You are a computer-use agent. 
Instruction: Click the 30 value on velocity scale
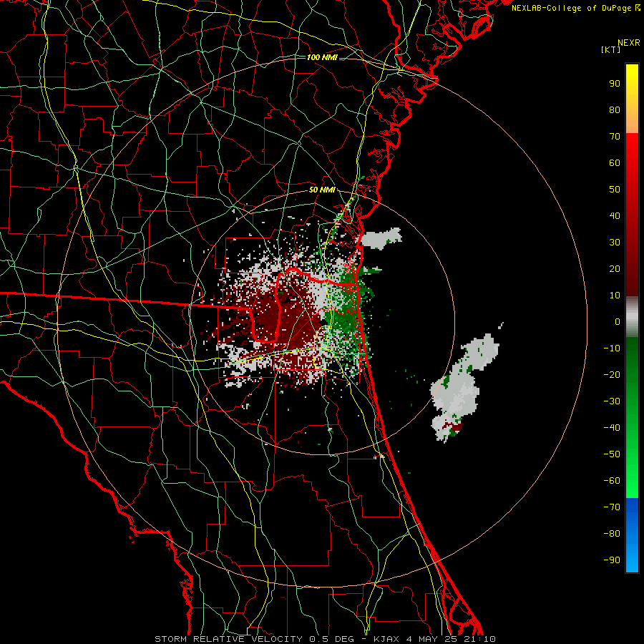click(615, 243)
